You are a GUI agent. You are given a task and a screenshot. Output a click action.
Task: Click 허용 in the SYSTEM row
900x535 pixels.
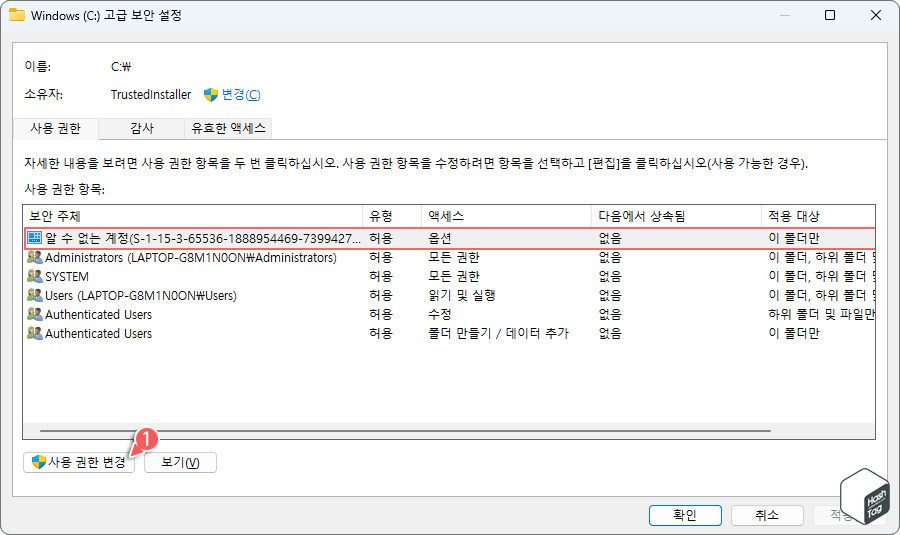click(x=381, y=276)
